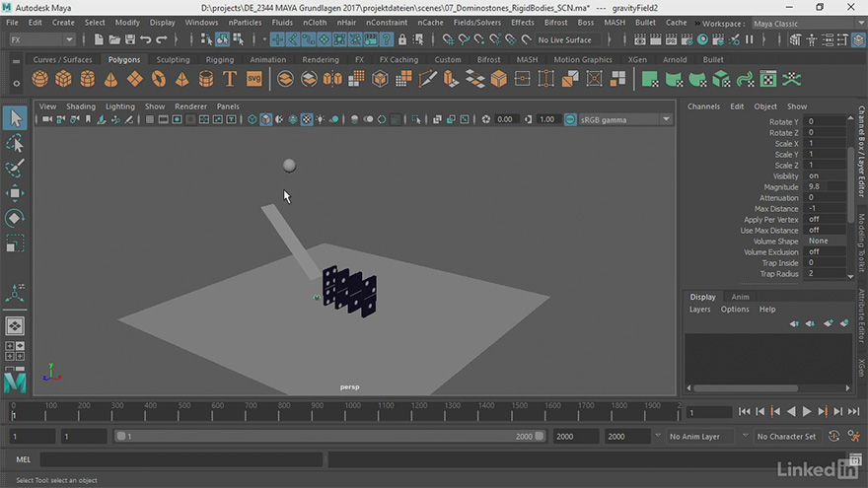
Task: Toggle textured display in viewport toolbar
Action: click(307, 119)
